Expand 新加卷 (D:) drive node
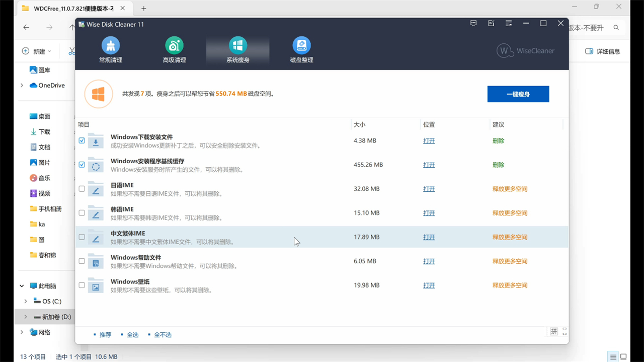 [26, 317]
